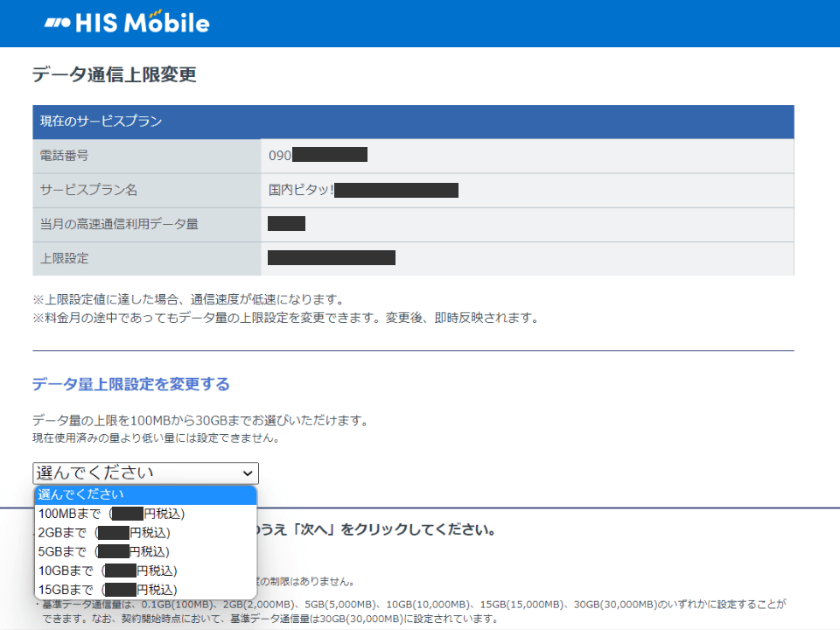Click the 現在のサービスプラン table header

coord(413,122)
